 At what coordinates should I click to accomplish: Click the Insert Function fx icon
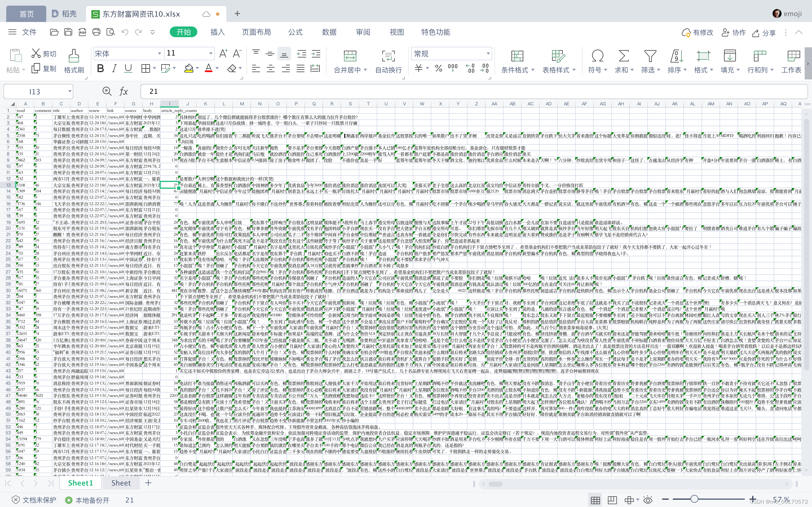[123, 91]
